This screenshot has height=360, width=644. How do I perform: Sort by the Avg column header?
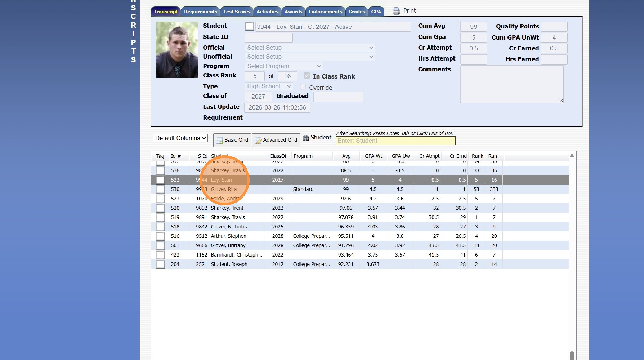pos(346,156)
